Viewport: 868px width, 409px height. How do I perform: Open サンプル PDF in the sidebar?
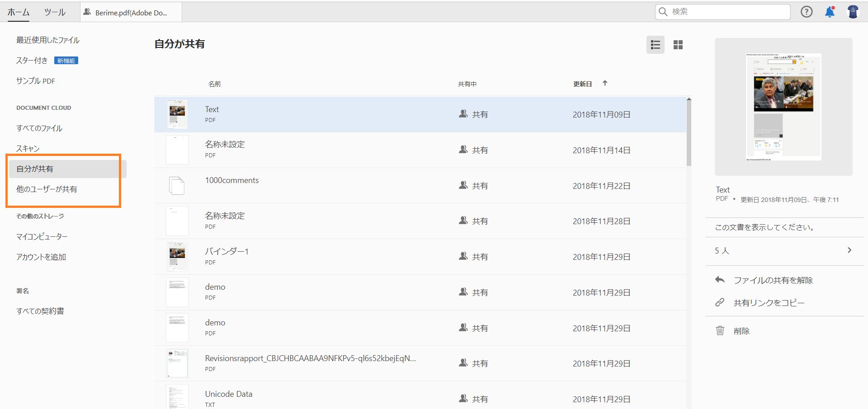tap(36, 81)
